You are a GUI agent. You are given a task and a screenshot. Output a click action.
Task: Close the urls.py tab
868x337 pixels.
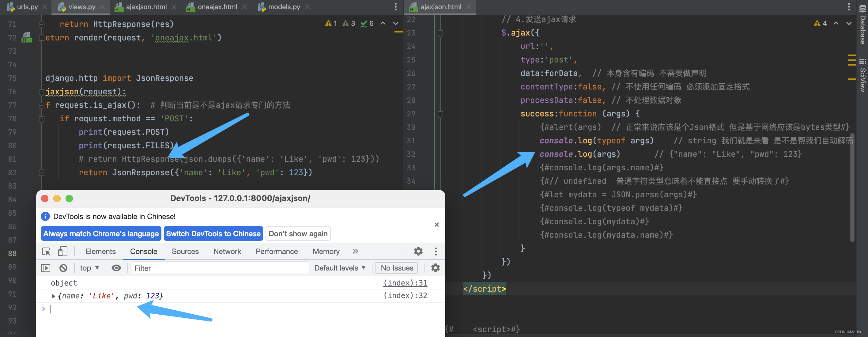44,7
